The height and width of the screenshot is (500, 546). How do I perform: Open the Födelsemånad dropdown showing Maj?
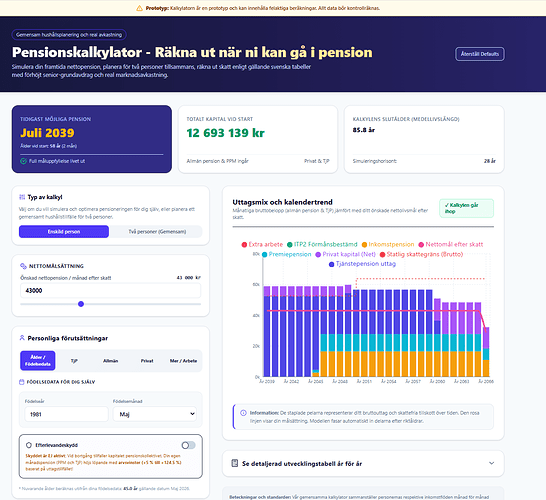(155, 414)
